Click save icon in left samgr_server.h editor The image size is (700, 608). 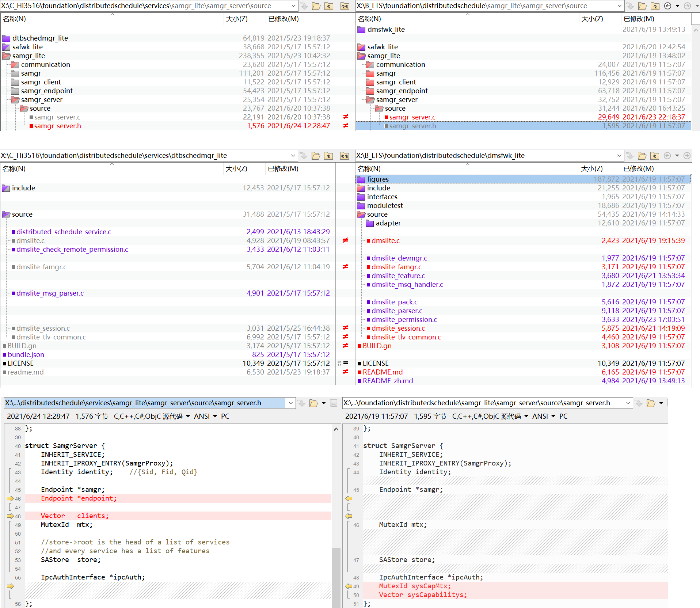[x=333, y=403]
